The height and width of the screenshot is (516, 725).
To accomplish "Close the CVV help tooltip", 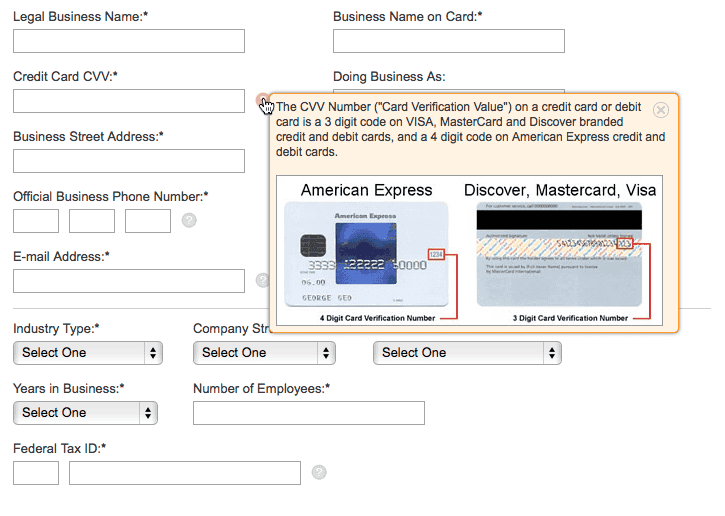I will (661, 110).
